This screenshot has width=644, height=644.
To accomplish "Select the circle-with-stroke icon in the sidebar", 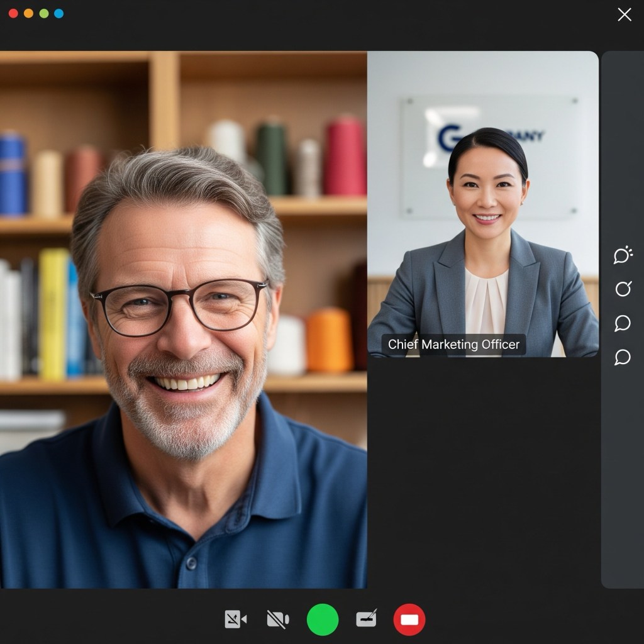I will tap(623, 289).
